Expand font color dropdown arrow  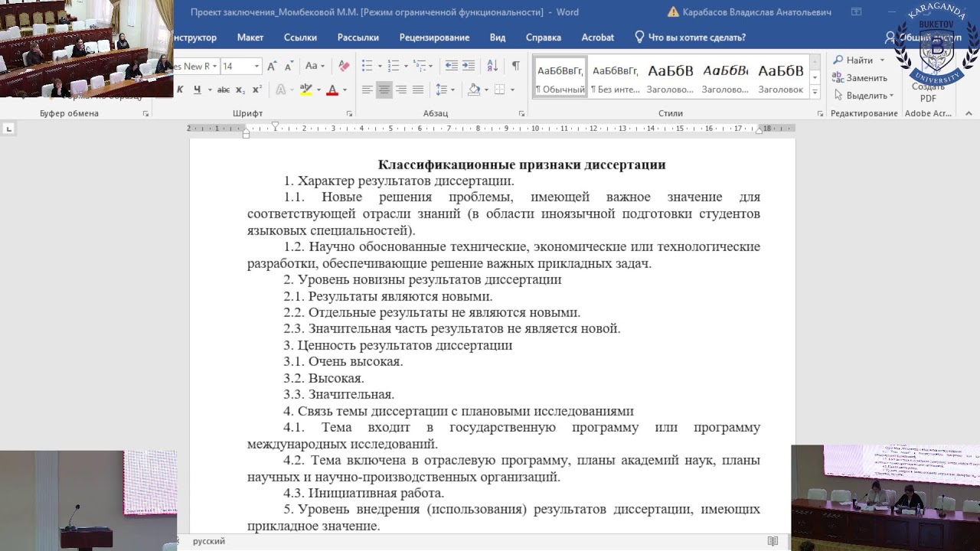point(345,90)
